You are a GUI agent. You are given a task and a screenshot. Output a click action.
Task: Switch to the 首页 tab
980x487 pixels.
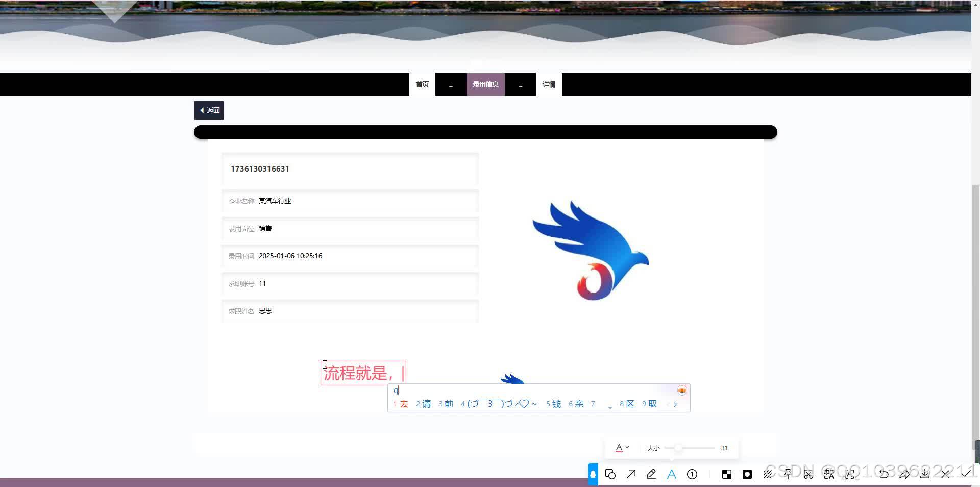click(422, 84)
